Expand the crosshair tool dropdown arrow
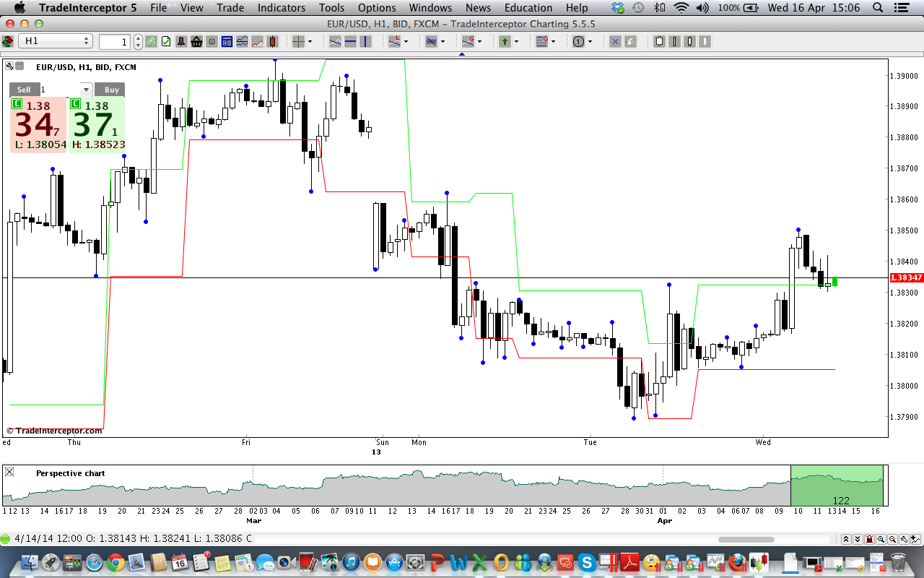The height and width of the screenshot is (578, 924). (310, 41)
